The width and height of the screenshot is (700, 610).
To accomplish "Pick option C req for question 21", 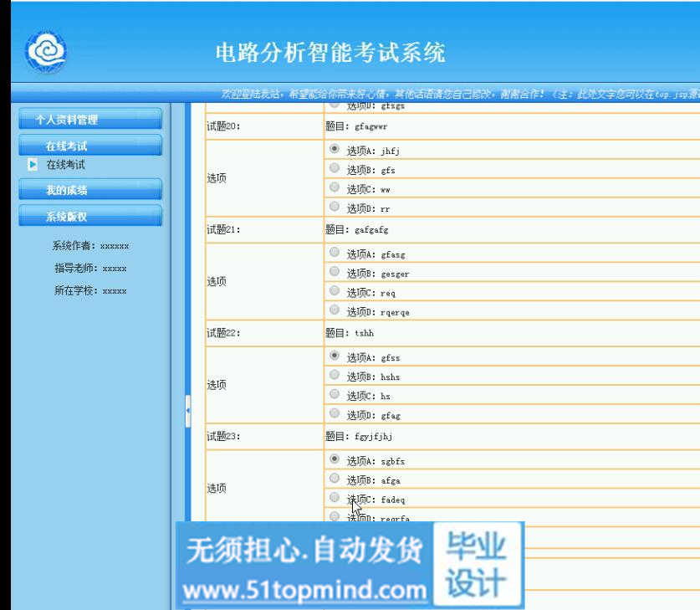I will pos(335,291).
